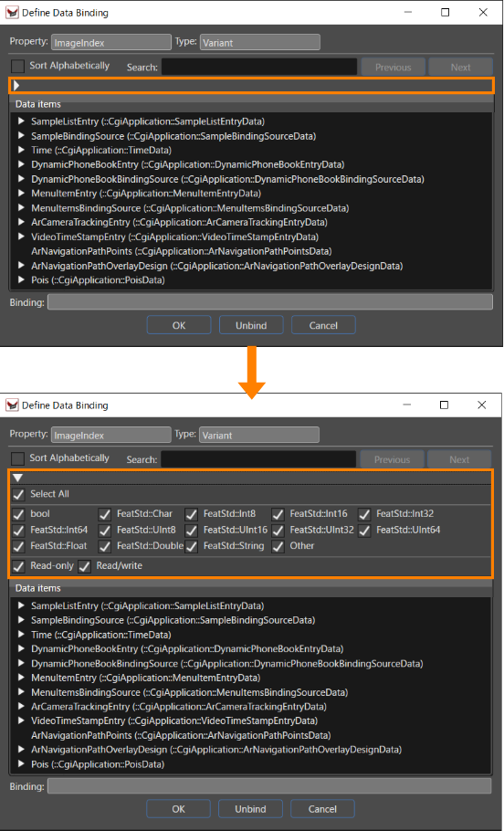
Task: Expand MenuItemEntry in upper dialog
Action: click(x=21, y=194)
